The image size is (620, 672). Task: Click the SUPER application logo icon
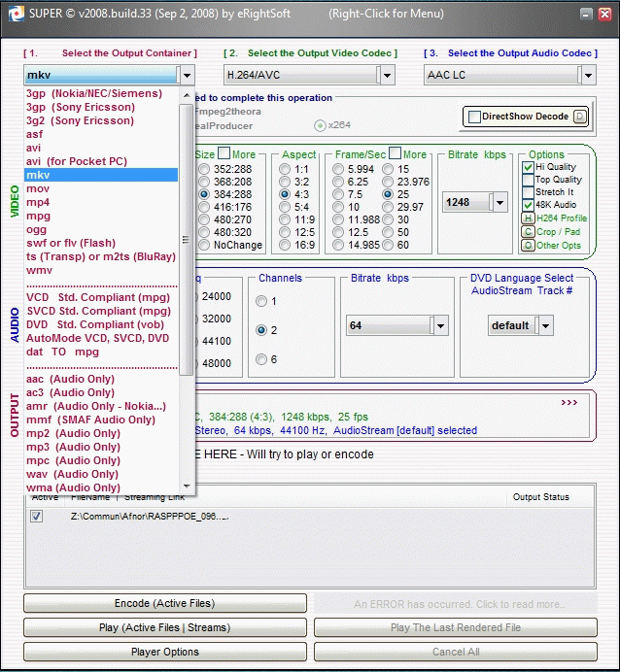[17, 14]
